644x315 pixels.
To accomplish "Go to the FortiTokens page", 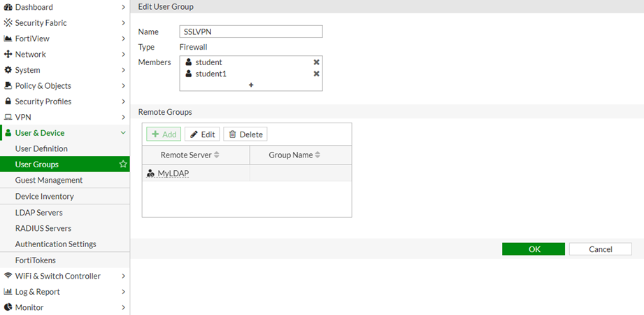I will (36, 260).
